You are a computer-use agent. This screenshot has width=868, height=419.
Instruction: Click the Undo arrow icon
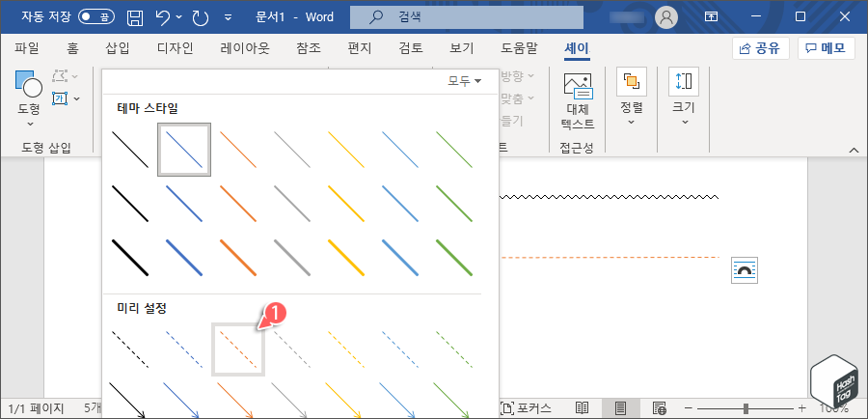coord(163,17)
